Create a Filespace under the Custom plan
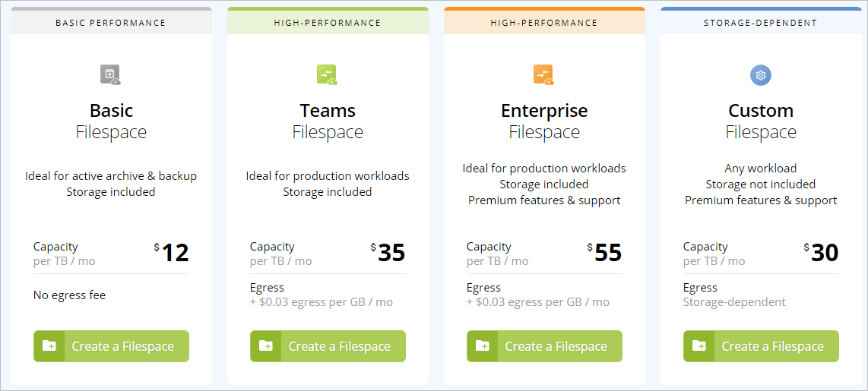Viewport: 868px width, 391px height. pyautogui.click(x=761, y=346)
